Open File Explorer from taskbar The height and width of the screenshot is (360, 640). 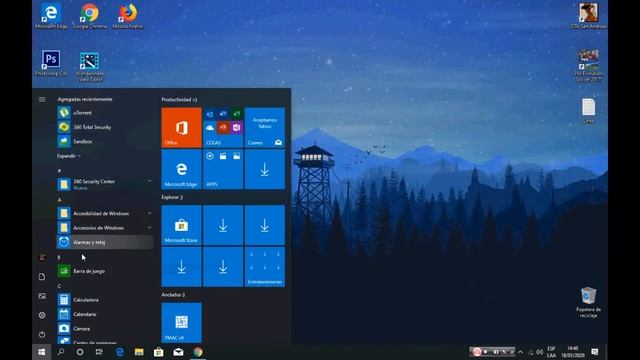click(x=139, y=352)
